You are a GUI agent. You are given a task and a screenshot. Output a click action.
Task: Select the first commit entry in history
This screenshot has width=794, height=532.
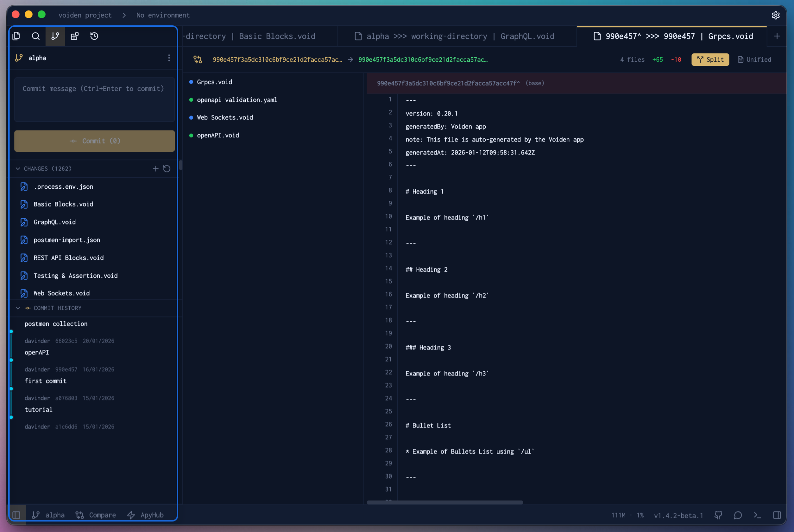(46, 381)
